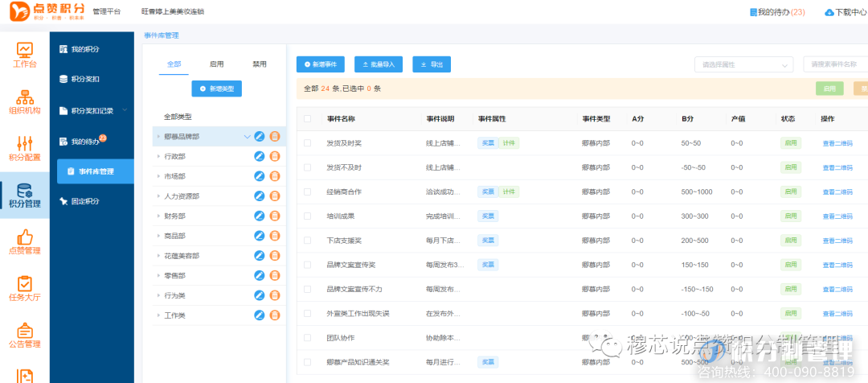Expand the 行政部 tree node arrow

(x=158, y=156)
